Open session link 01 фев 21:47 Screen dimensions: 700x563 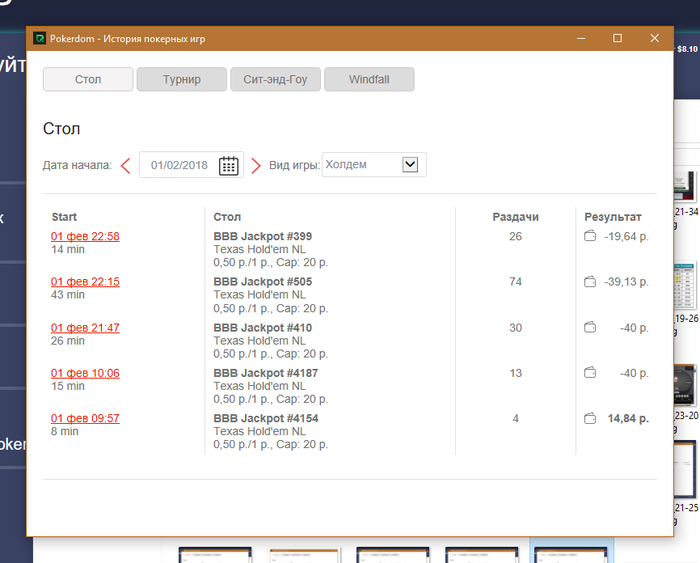coord(85,328)
